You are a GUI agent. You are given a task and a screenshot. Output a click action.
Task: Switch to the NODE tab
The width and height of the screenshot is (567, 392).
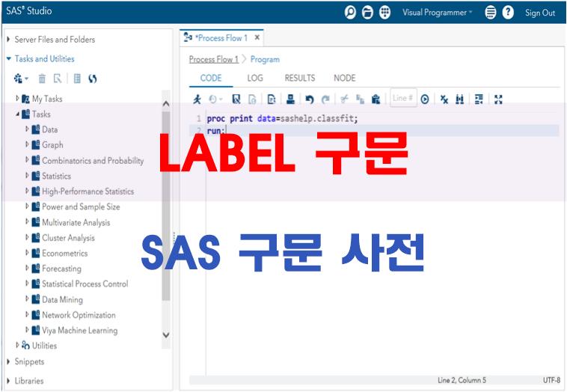(x=345, y=78)
